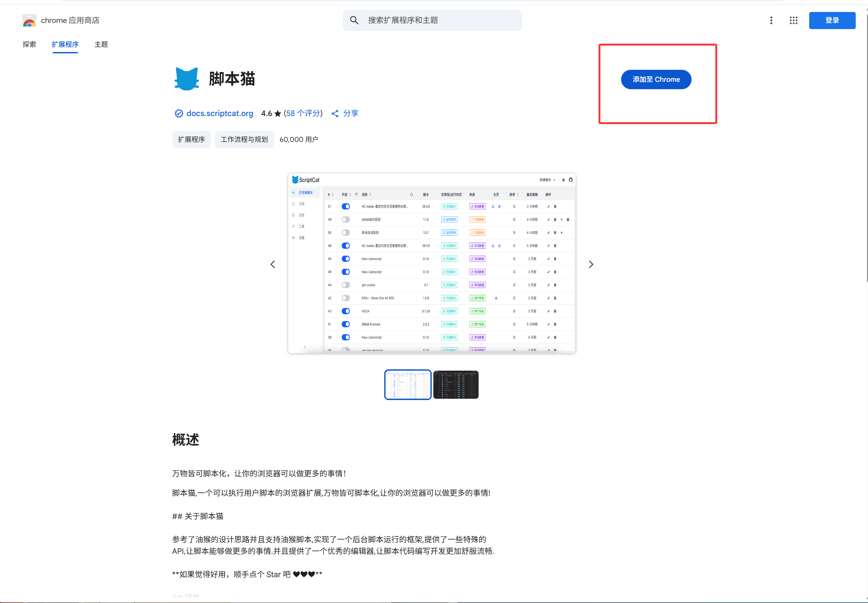Switch to the 主题 tab

101,45
